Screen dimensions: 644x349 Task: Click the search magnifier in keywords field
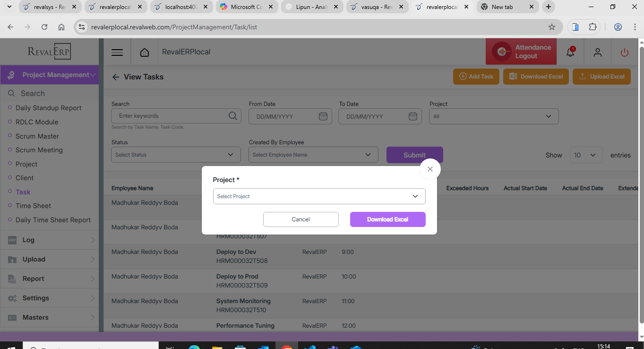pyautogui.click(x=233, y=116)
